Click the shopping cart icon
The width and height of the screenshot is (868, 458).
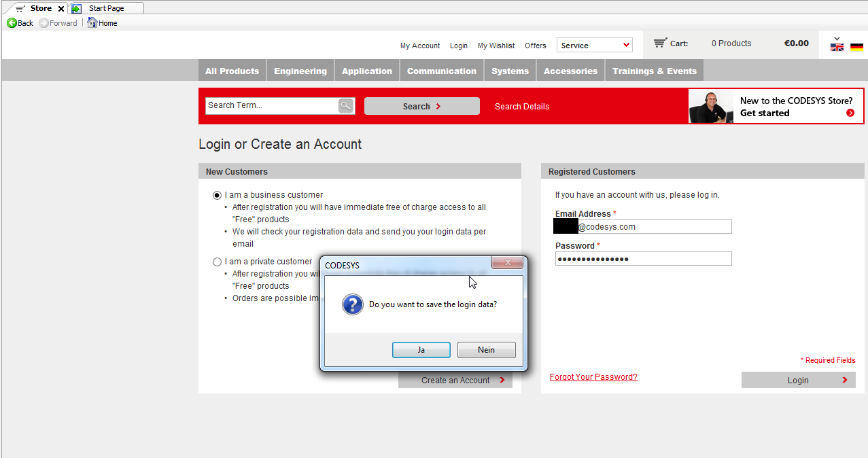coord(659,43)
